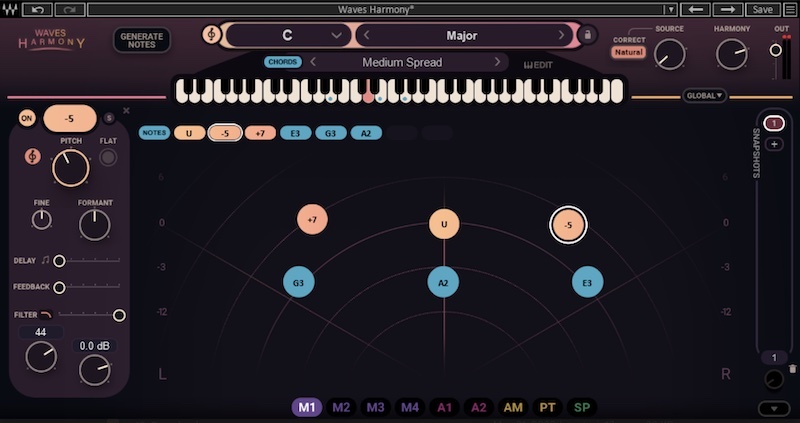This screenshot has width=800, height=423.
Task: Click the treble clef icon beside key selector
Action: click(x=211, y=35)
